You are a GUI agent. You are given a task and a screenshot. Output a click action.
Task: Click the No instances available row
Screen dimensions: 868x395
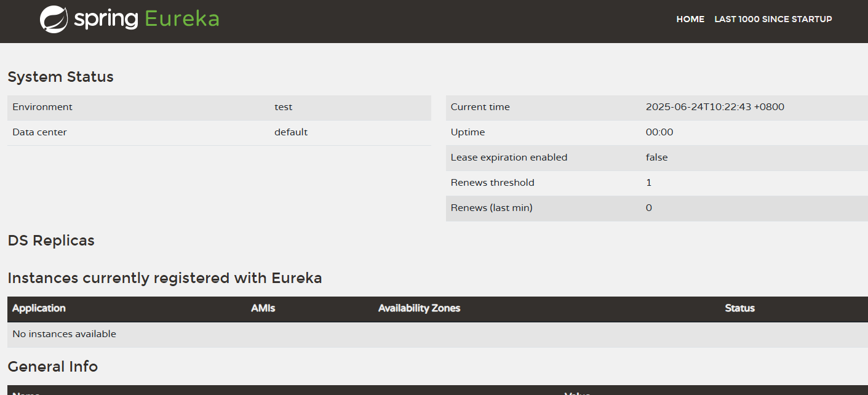pos(437,335)
